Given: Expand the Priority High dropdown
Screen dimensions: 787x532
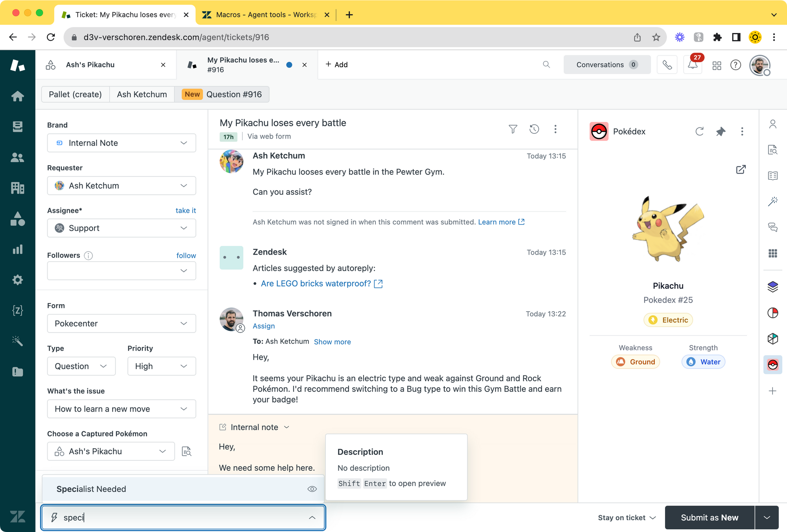Looking at the screenshot, I should (x=161, y=366).
